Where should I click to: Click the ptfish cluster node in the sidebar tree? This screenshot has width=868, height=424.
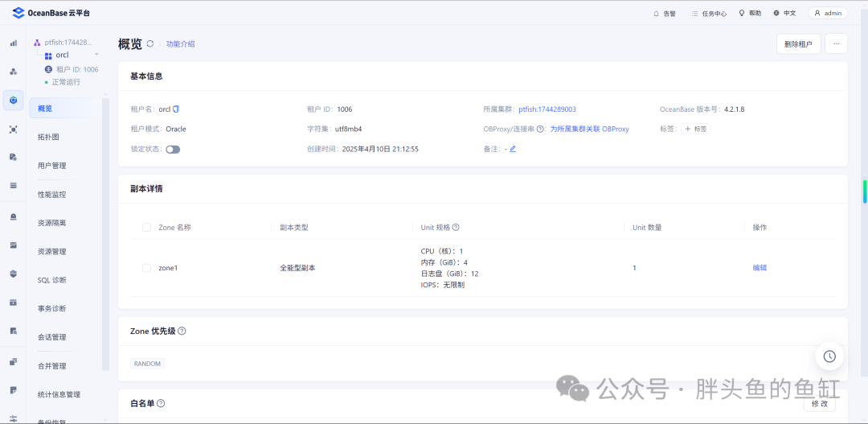point(63,42)
